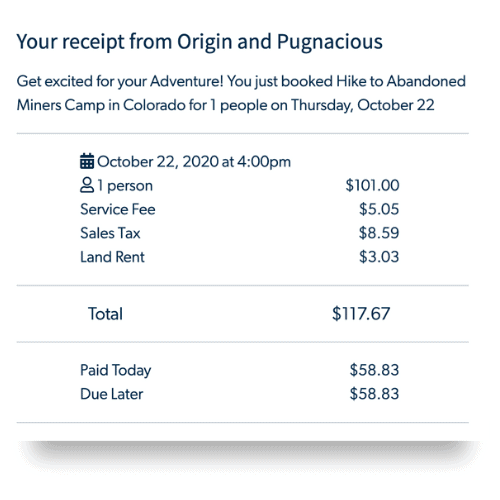The width and height of the screenshot is (500, 500).
Task: Click the Hike to Abandoned Miners Camp text
Action: point(241,93)
